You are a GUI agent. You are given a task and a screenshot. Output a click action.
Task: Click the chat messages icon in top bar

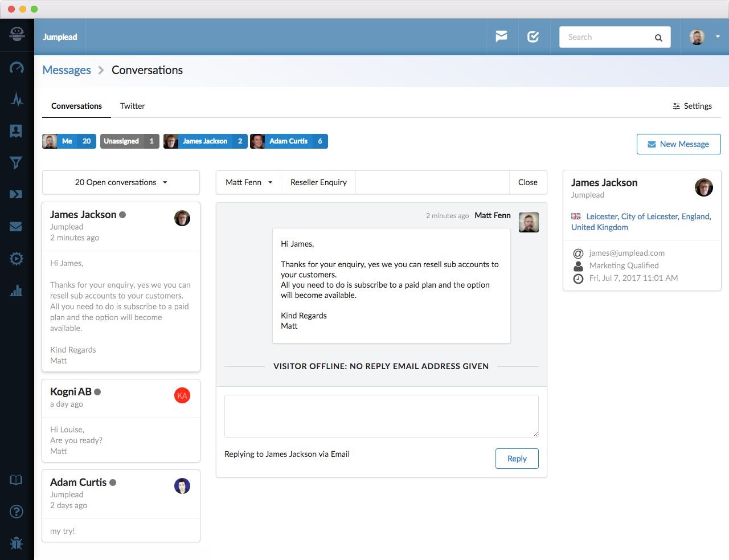coord(502,36)
